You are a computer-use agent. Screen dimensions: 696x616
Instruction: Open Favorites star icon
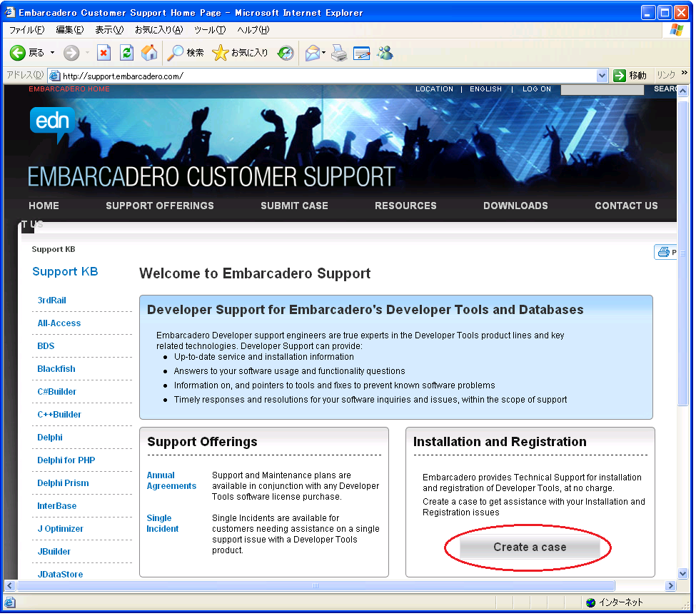click(x=220, y=54)
